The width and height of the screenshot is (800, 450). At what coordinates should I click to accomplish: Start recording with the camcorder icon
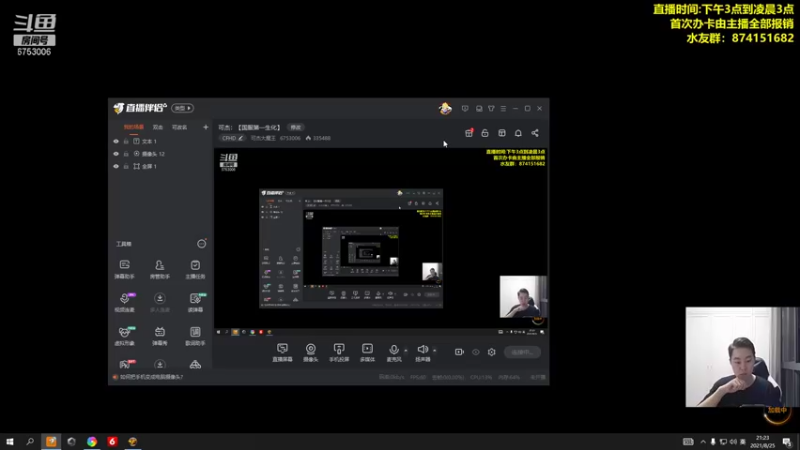459,352
